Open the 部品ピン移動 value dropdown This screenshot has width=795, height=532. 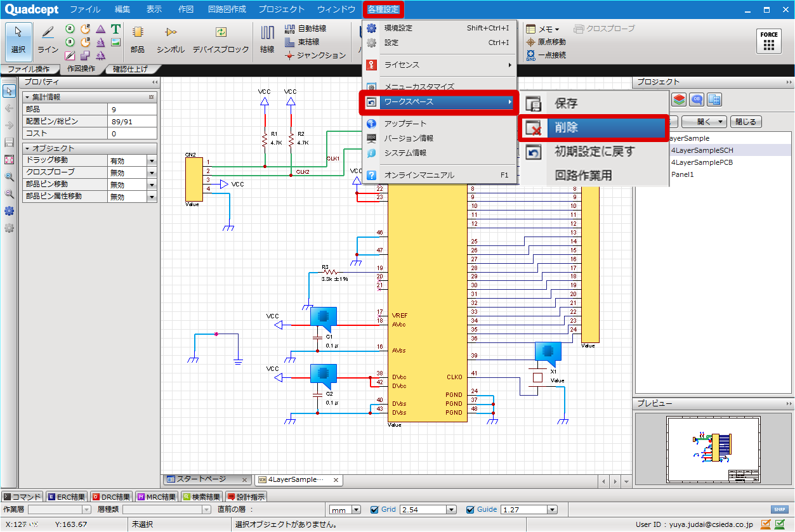pyautogui.click(x=152, y=185)
